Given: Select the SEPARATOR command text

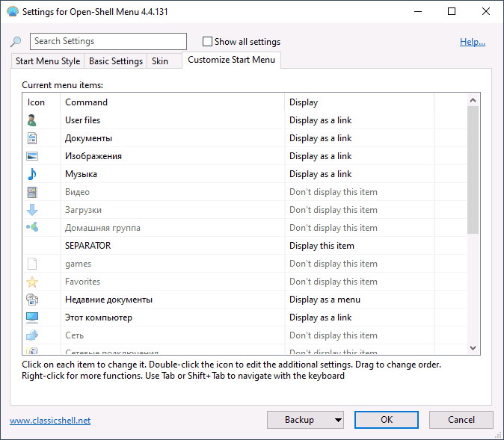Looking at the screenshot, I should point(87,246).
